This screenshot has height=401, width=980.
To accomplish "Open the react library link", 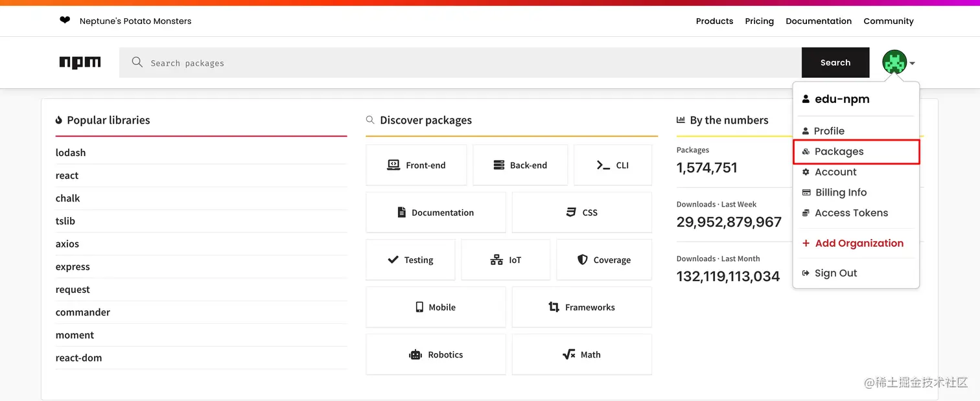I will point(67,176).
